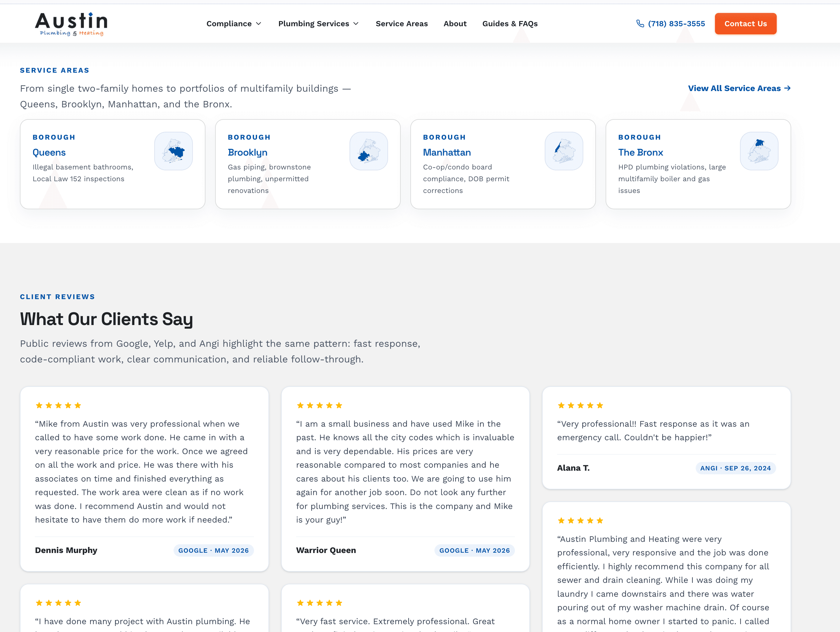
Task: Expand the Plumbing Services menu chevron
Action: tap(356, 24)
